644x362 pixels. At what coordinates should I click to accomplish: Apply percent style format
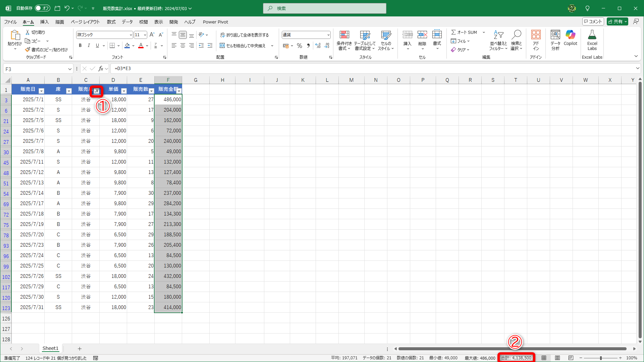(x=300, y=46)
